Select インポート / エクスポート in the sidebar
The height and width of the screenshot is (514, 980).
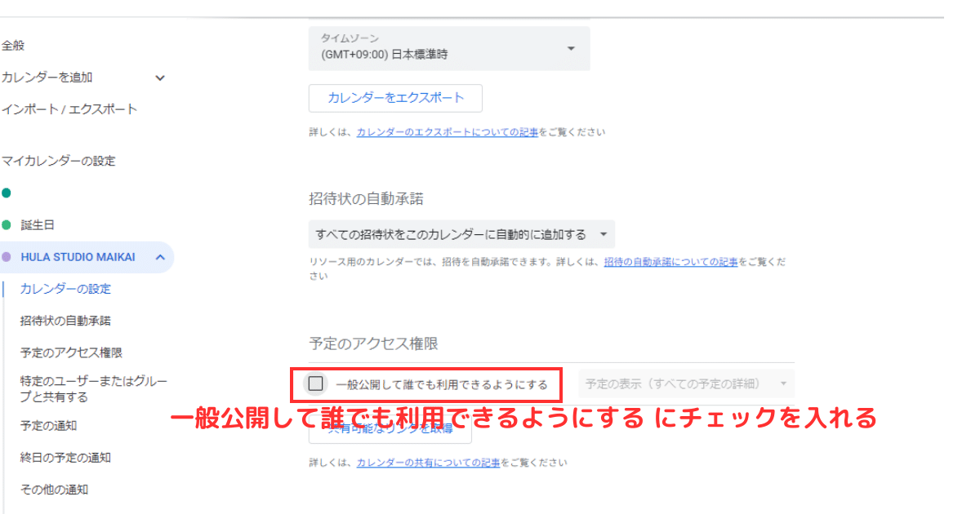[x=69, y=108]
